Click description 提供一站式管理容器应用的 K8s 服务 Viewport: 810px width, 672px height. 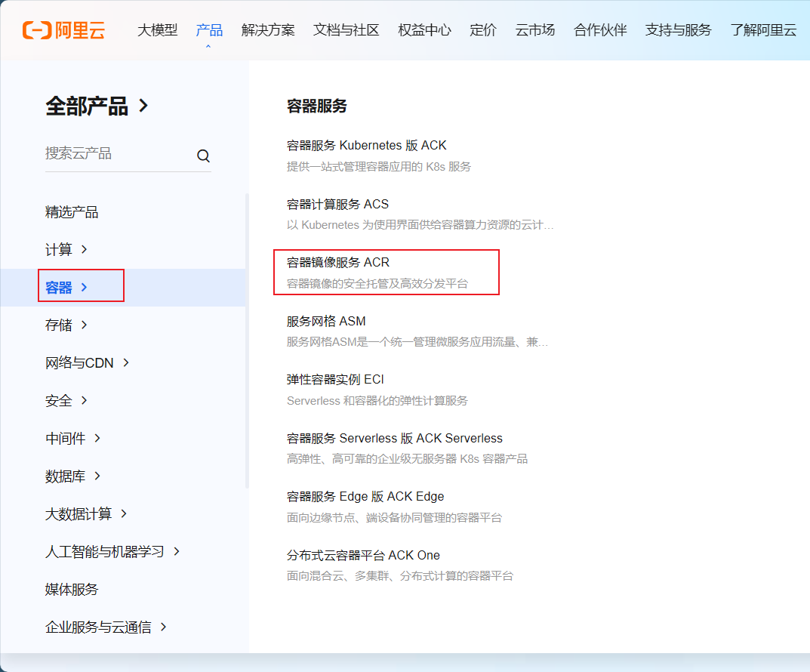[379, 166]
